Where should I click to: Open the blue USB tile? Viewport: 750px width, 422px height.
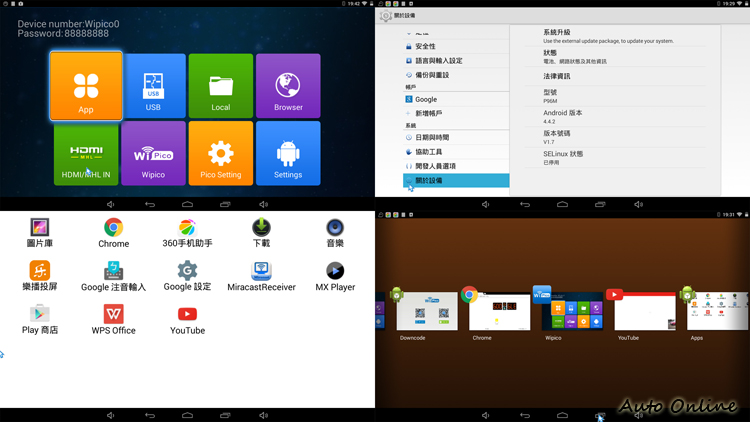153,87
